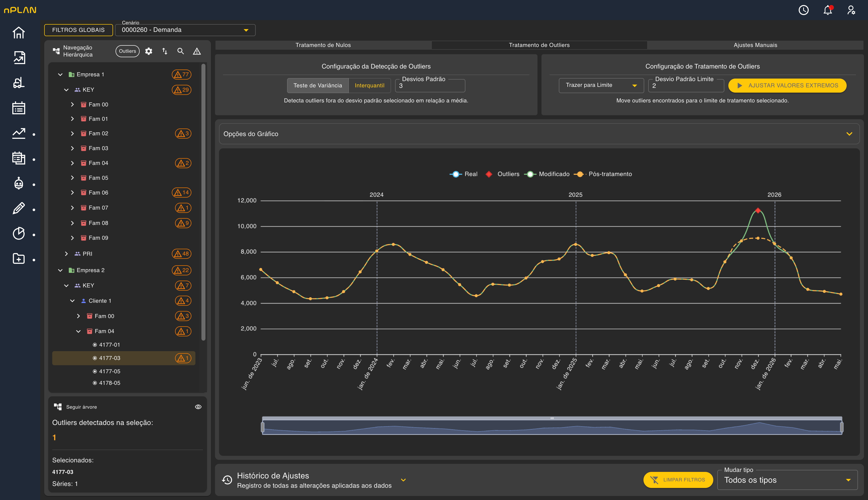Click the LIMPAR FILTROS button
Screen dimensions: 868x500
(678, 480)
